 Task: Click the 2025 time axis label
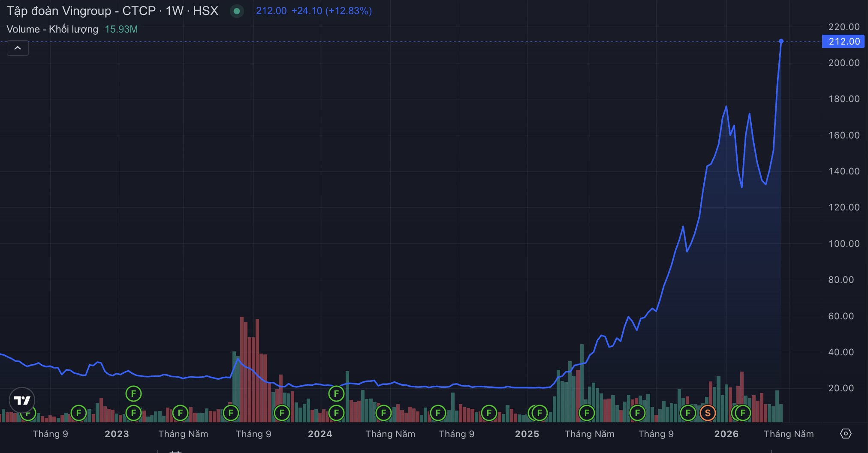pos(527,434)
